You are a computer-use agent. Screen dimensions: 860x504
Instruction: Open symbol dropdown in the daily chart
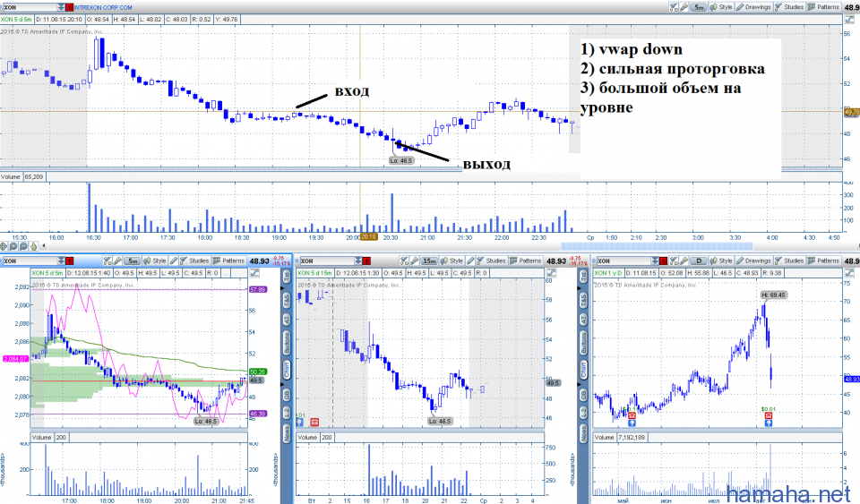pyautogui.click(x=655, y=261)
